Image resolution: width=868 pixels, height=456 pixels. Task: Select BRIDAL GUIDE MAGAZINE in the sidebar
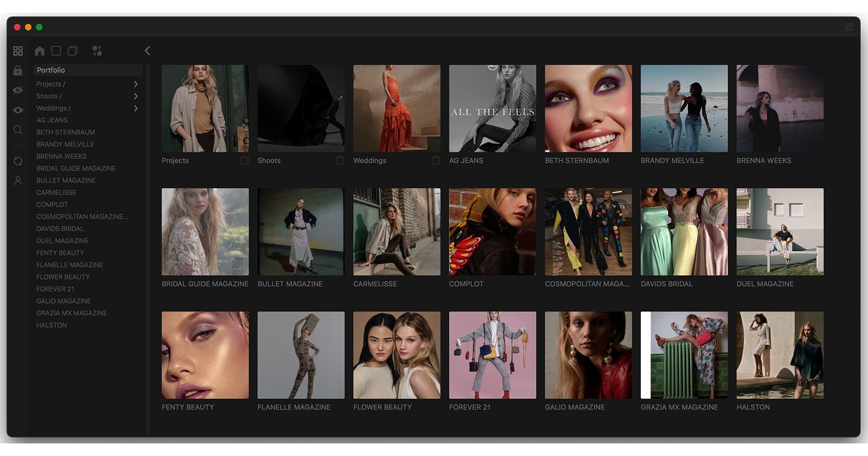point(76,168)
